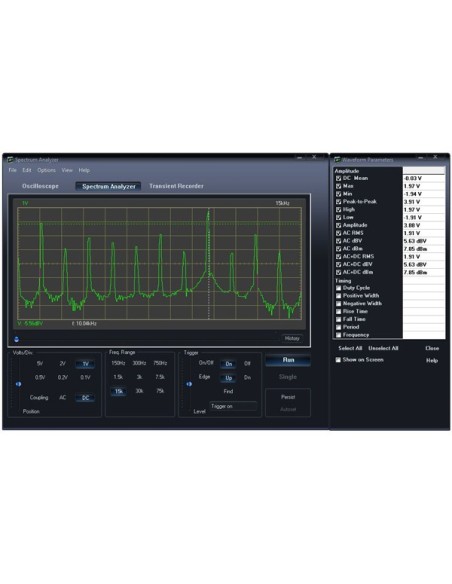
Task: Set frequency range to 150Hz
Action: pos(118,363)
